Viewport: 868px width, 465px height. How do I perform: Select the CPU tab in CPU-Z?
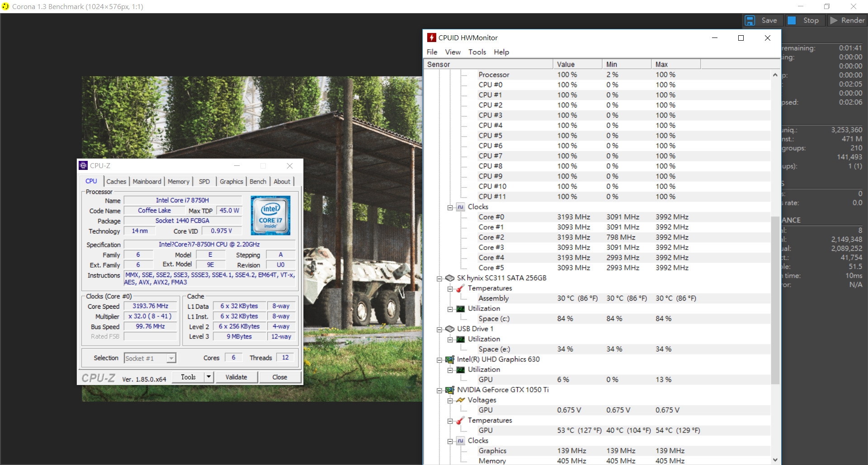[91, 181]
